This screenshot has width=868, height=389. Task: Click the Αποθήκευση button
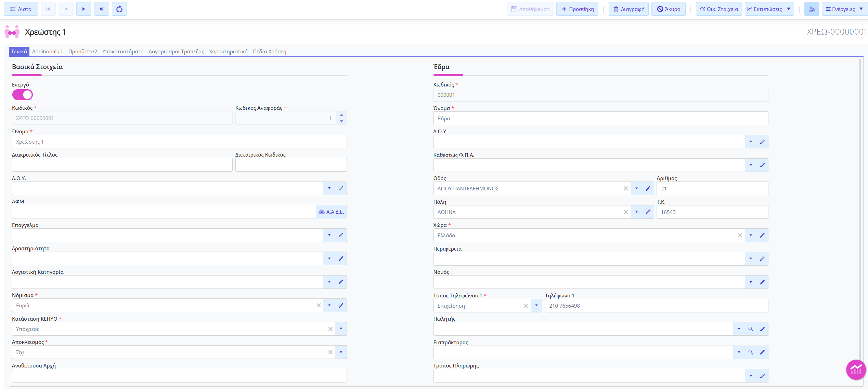(x=530, y=9)
